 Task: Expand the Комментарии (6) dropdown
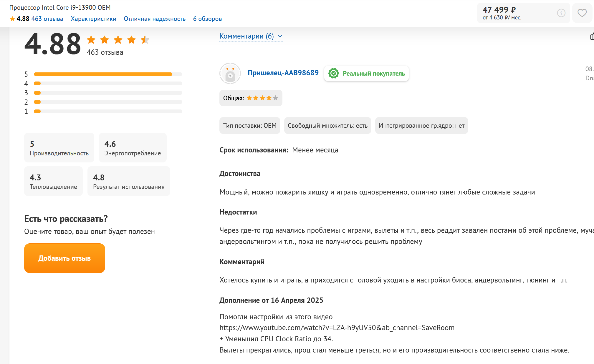(x=251, y=36)
